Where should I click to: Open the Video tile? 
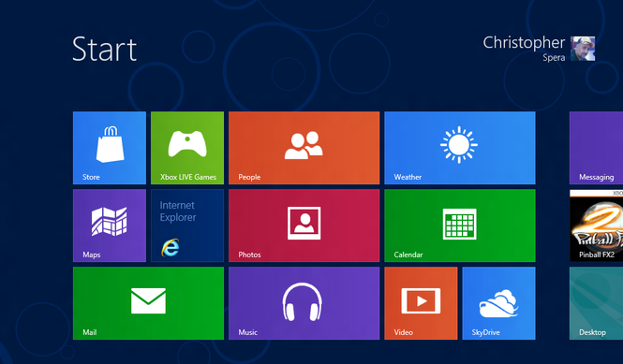click(x=421, y=303)
